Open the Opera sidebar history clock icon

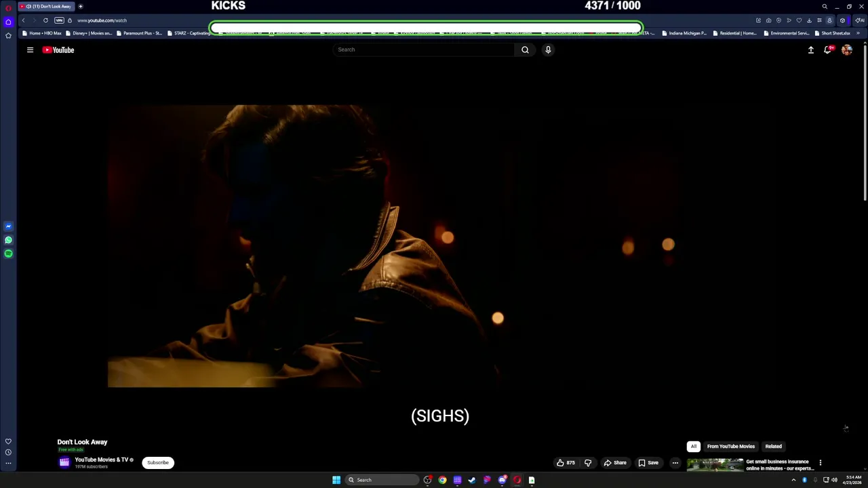click(8, 452)
